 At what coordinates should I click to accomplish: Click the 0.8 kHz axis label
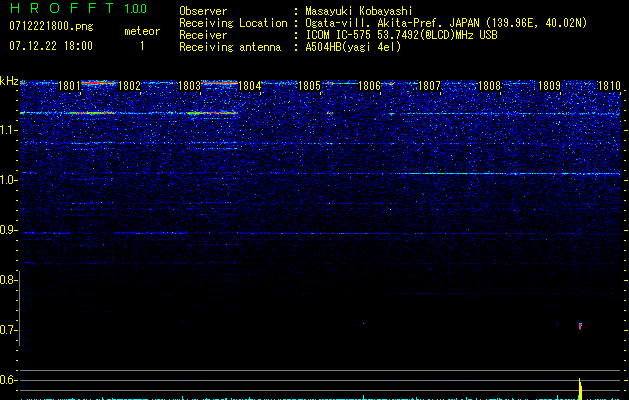[x=8, y=280]
